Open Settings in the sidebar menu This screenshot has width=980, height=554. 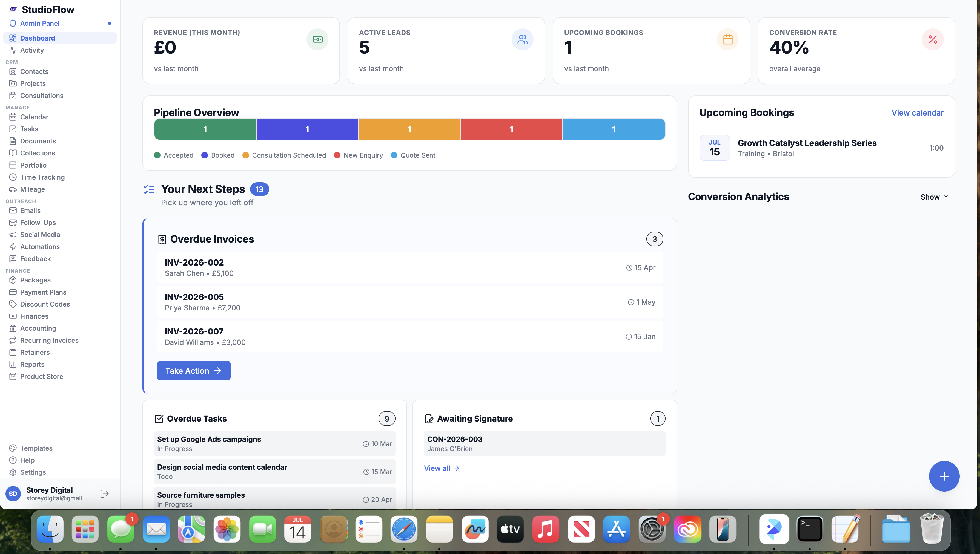pos(60,472)
